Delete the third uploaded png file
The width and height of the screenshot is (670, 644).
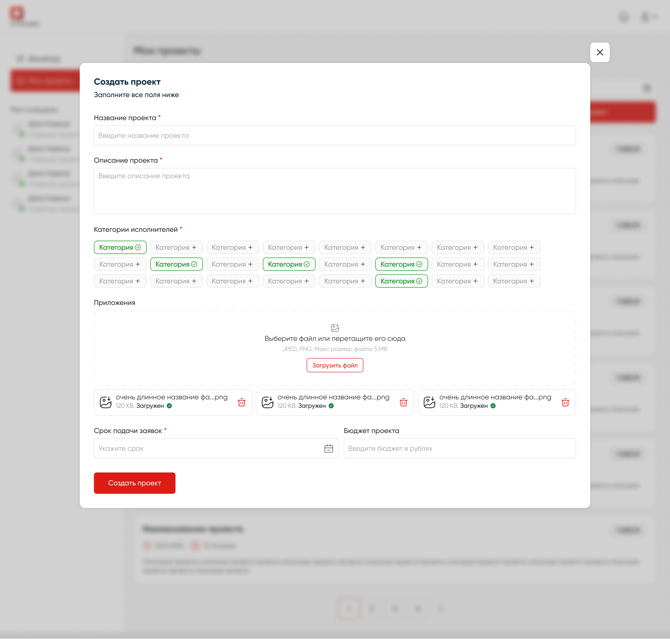coord(565,402)
